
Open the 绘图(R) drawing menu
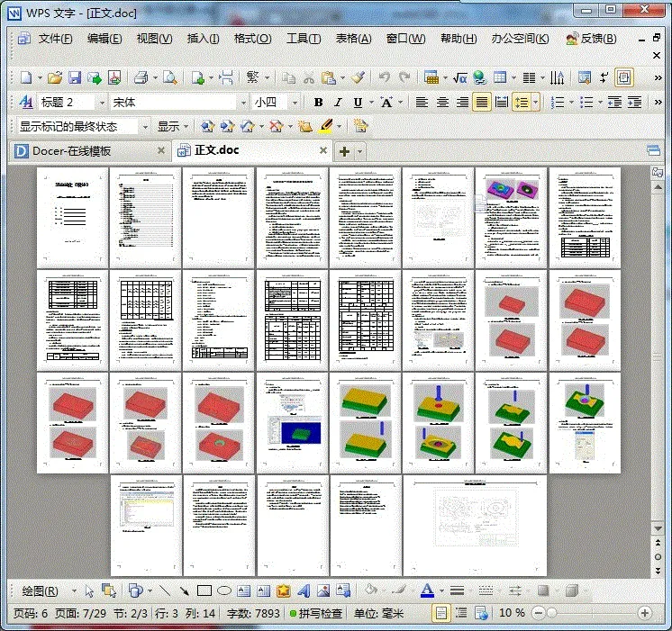pyautogui.click(x=40, y=591)
